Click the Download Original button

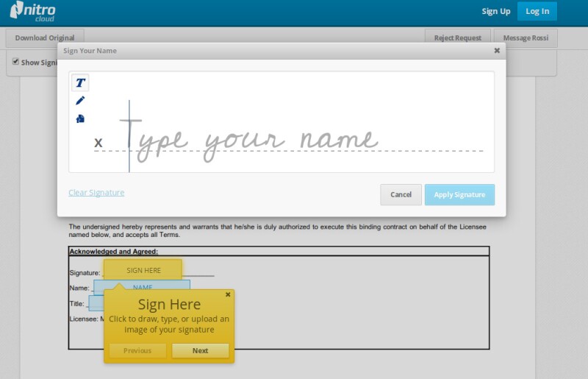[45, 38]
